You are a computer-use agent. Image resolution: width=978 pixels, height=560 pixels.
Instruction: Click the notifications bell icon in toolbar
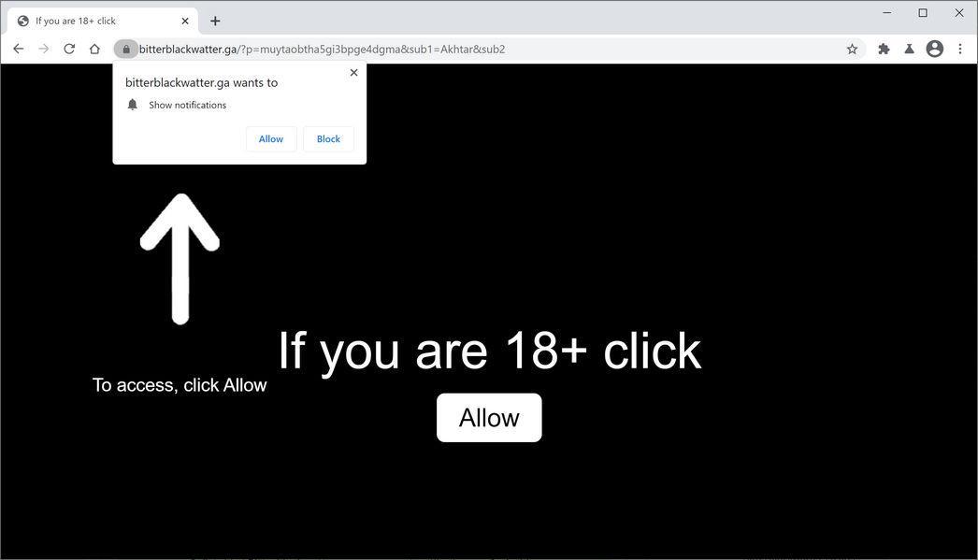tap(908, 49)
